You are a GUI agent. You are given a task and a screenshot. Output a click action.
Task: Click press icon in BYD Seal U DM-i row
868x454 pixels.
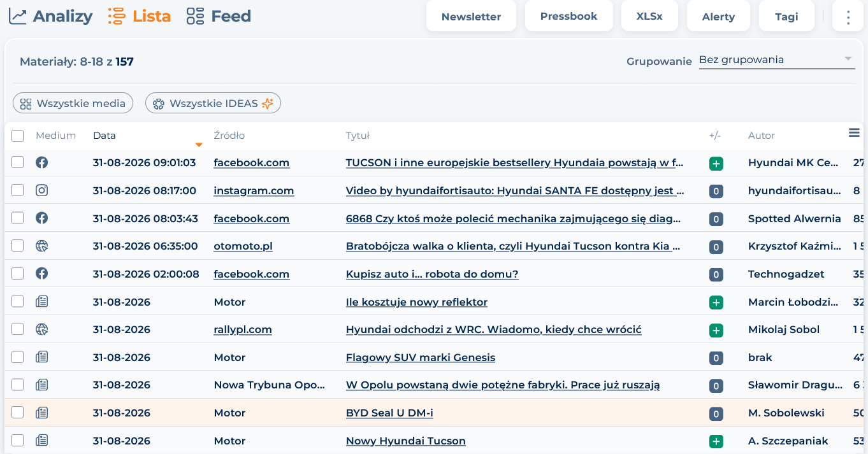tap(41, 412)
